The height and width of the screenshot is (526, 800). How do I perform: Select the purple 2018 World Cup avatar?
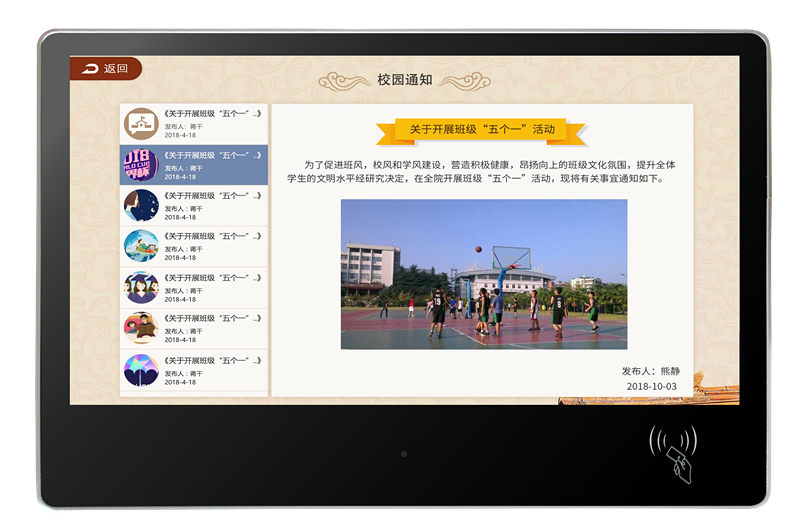141,165
